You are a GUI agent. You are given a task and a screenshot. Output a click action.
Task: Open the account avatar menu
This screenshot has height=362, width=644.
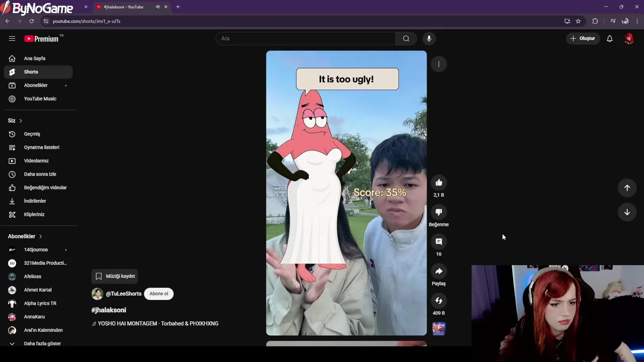click(x=629, y=38)
